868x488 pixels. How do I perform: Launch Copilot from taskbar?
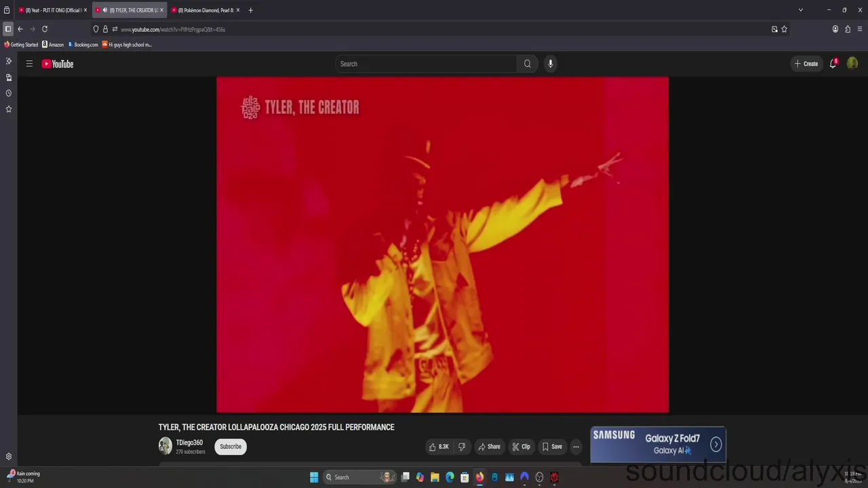coord(420,477)
